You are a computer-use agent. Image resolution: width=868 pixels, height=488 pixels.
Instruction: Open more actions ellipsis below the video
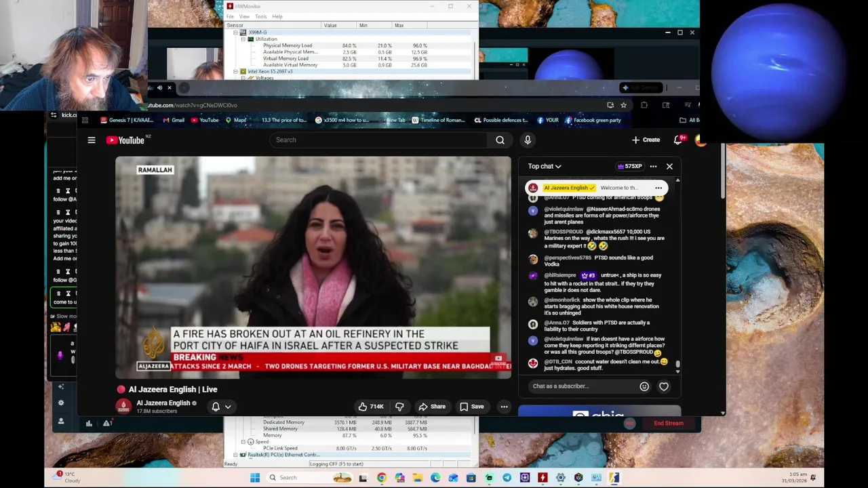504,407
